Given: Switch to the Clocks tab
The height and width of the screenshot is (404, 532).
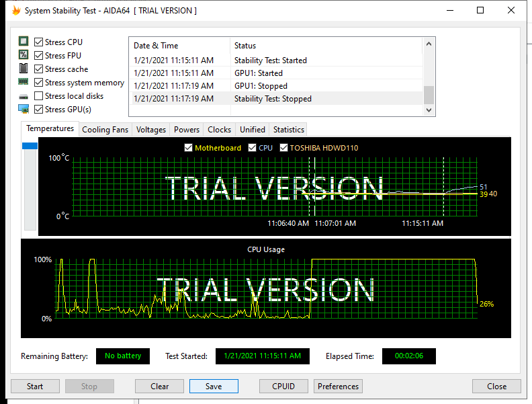Looking at the screenshot, I should coord(219,130).
